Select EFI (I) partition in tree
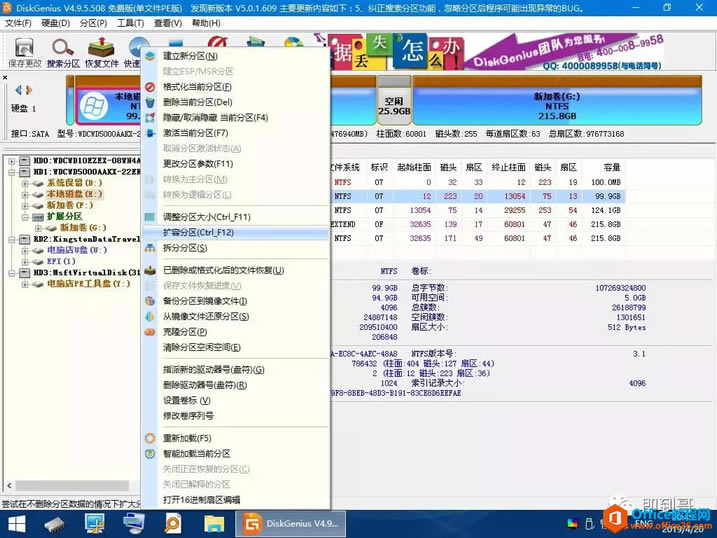The image size is (717, 538). click(61, 261)
